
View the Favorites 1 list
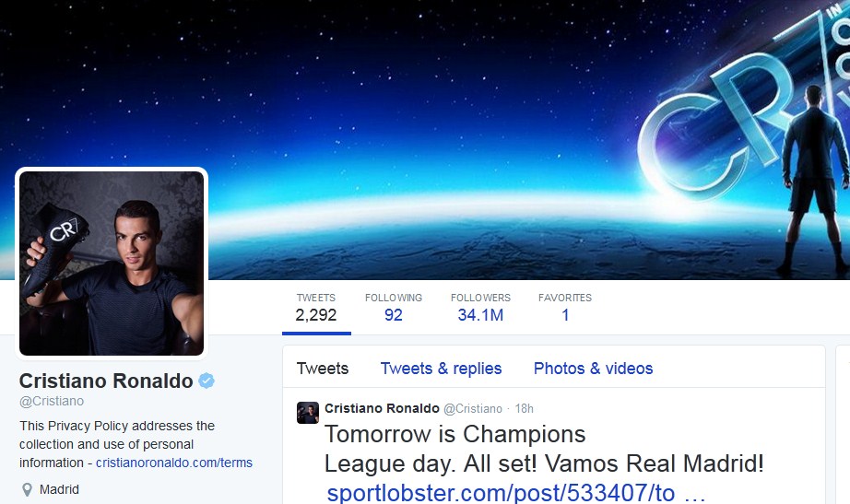(x=565, y=307)
